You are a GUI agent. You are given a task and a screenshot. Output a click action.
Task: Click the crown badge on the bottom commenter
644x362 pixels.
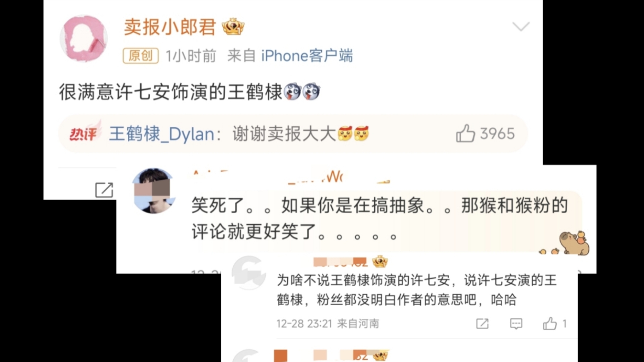(x=380, y=356)
